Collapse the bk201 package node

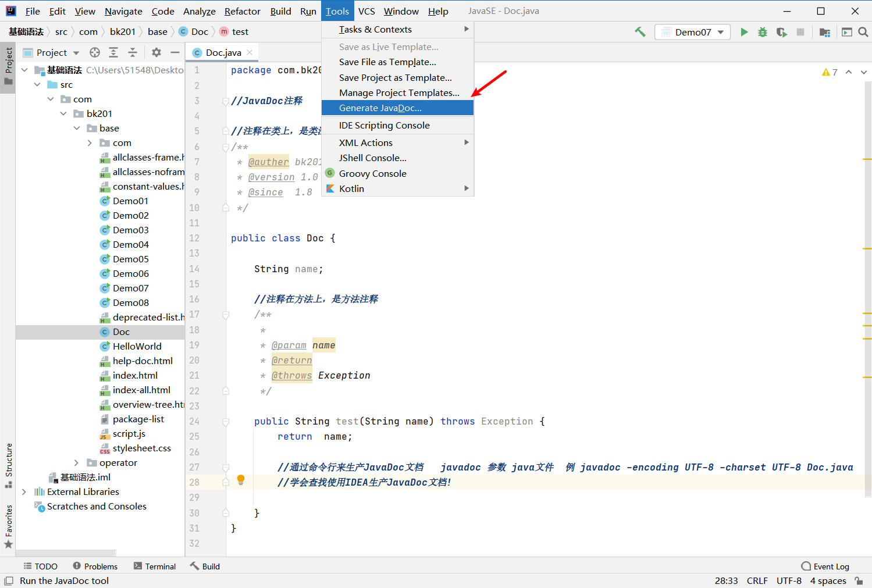63,113
